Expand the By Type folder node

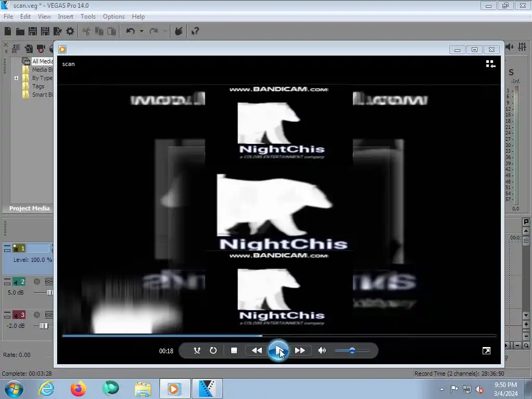(16, 78)
